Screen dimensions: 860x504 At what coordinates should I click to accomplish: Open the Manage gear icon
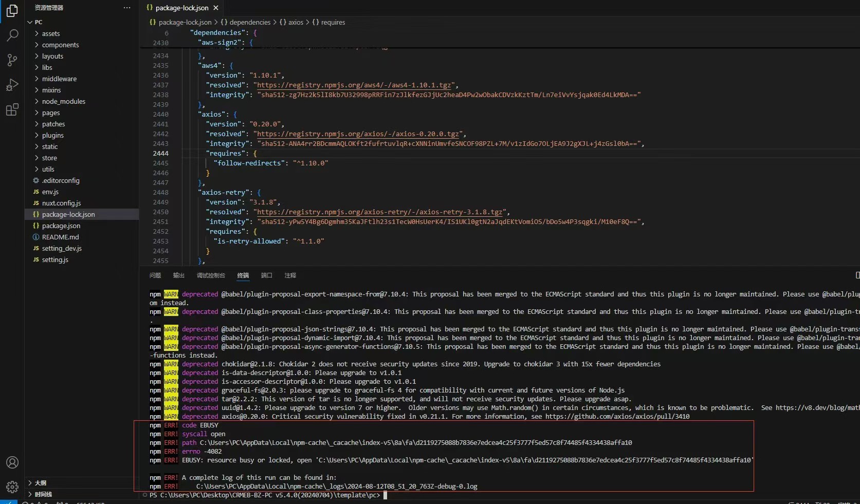pyautogui.click(x=12, y=487)
